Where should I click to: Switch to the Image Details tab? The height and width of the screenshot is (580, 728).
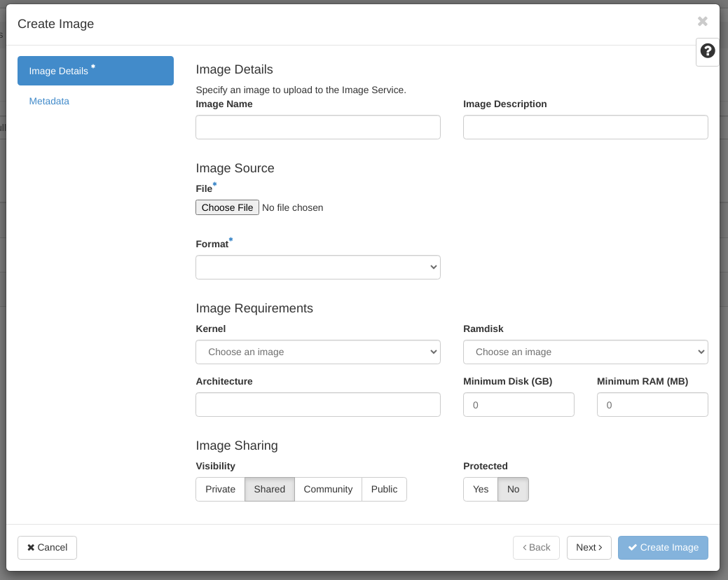coord(95,71)
